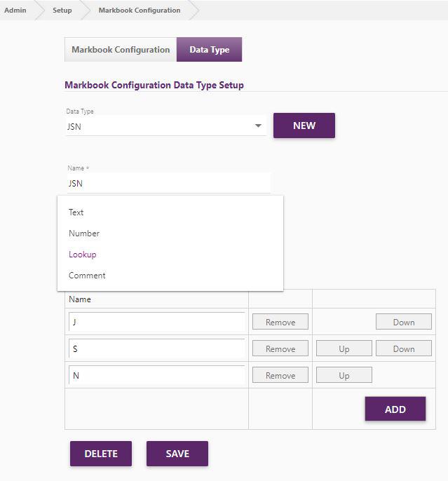Choose Comment from the dropdown list

tap(170, 276)
